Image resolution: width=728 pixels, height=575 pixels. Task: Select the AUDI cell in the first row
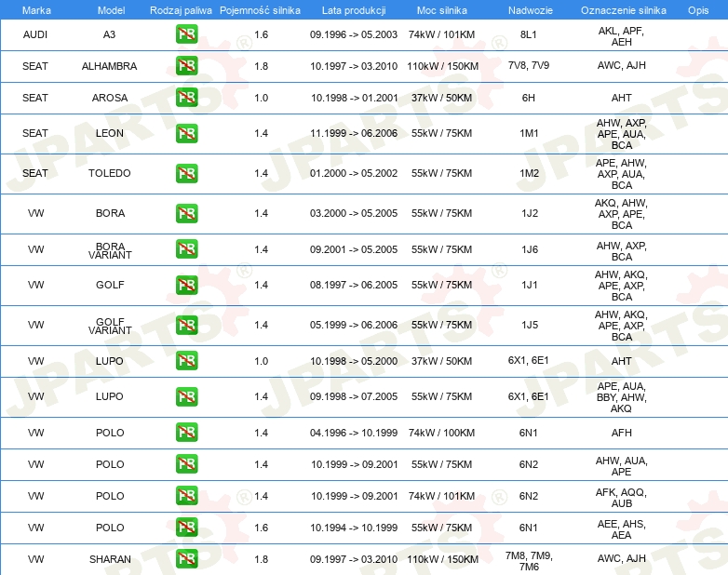(x=35, y=34)
